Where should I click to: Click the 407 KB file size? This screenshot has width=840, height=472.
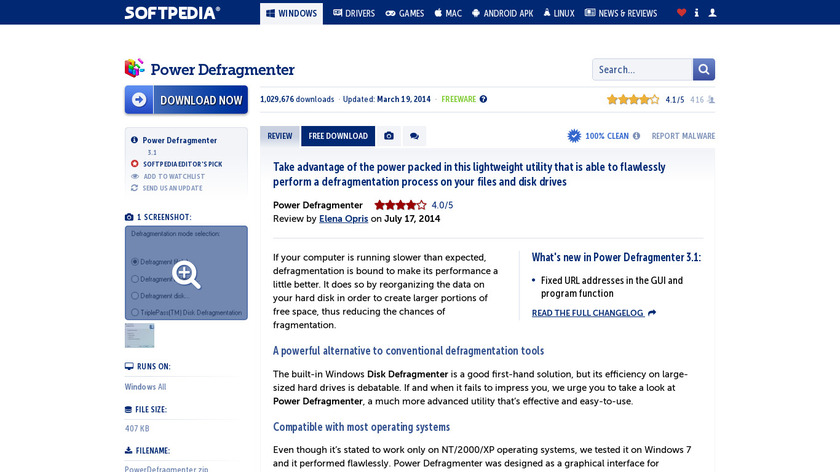[x=137, y=429]
